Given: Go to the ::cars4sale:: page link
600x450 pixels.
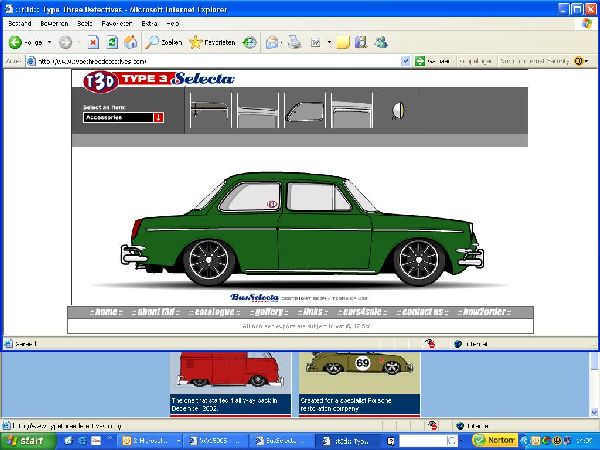Looking at the screenshot, I should click(363, 312).
